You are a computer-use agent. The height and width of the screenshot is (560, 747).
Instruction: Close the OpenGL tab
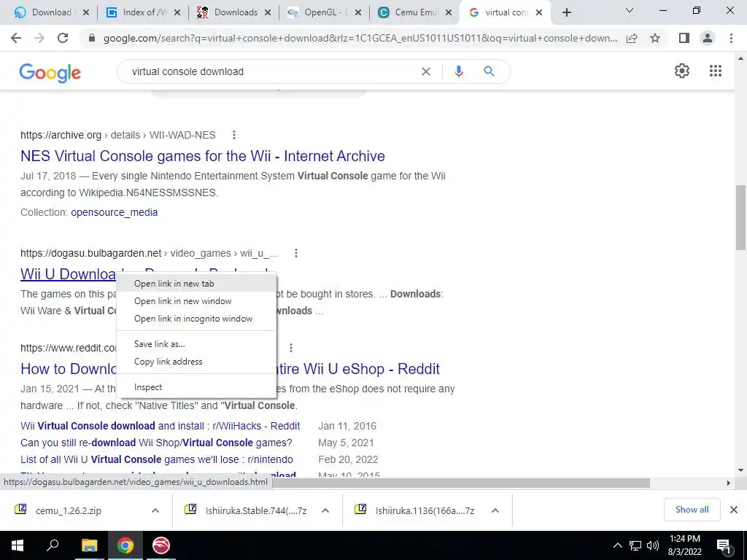[x=357, y=12]
